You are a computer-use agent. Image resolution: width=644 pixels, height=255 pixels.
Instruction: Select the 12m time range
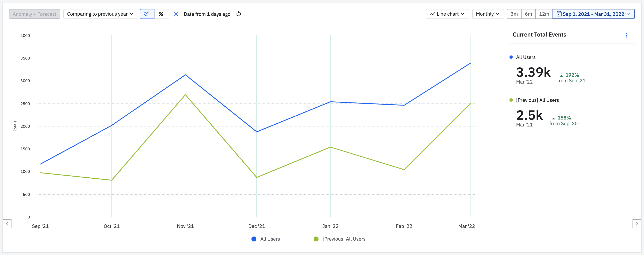[x=544, y=14]
